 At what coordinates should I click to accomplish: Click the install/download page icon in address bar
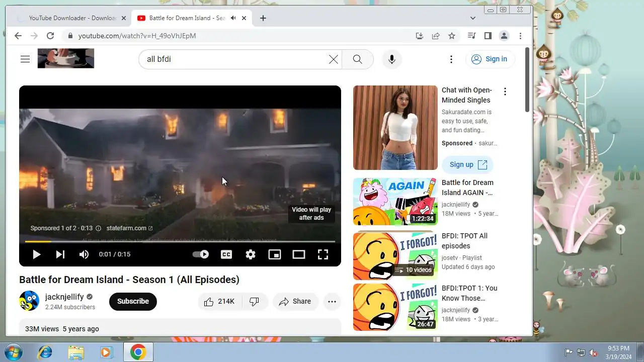coord(419,36)
